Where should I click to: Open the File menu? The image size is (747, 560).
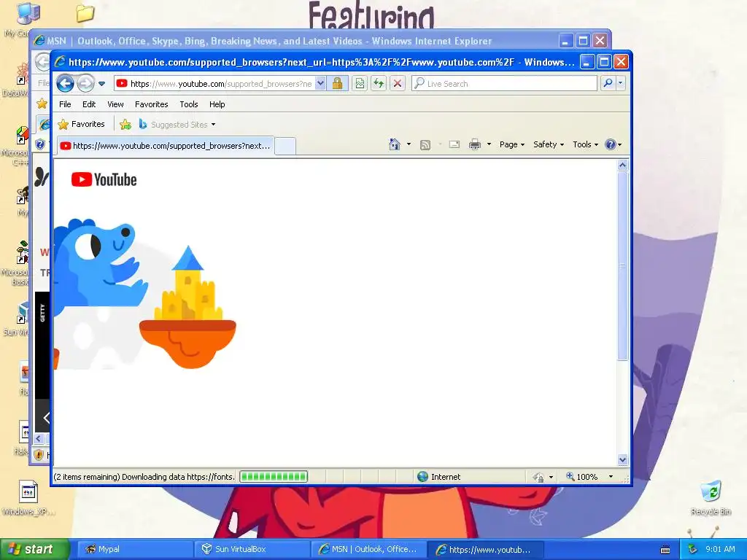tap(65, 104)
